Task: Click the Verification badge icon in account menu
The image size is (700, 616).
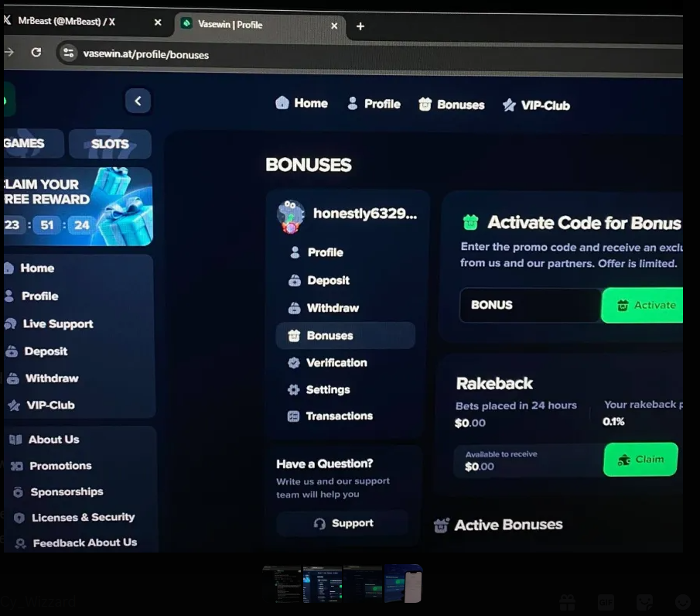Action: click(x=294, y=363)
